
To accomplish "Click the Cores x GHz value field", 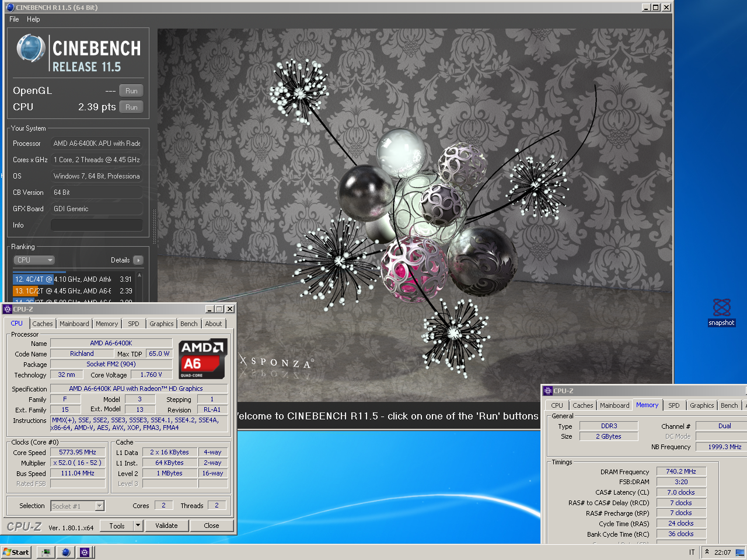I will (x=96, y=160).
